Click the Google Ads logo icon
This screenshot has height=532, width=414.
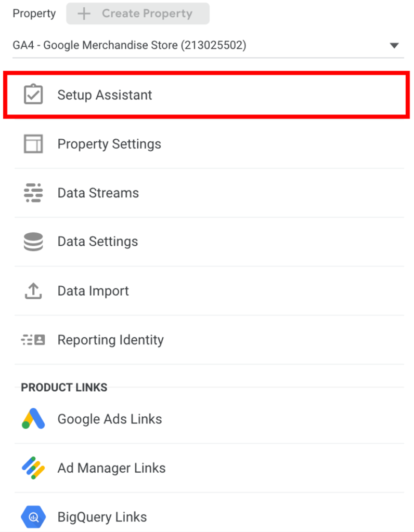[x=33, y=419]
